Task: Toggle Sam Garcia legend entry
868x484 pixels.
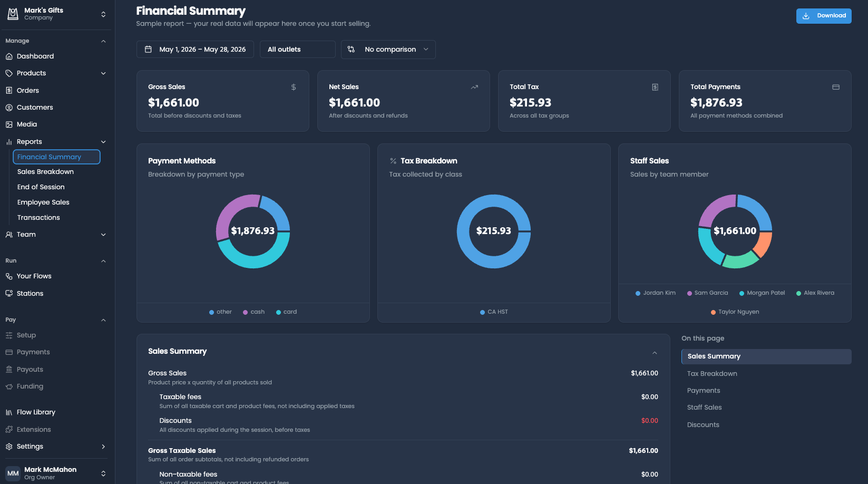Action: pos(707,293)
